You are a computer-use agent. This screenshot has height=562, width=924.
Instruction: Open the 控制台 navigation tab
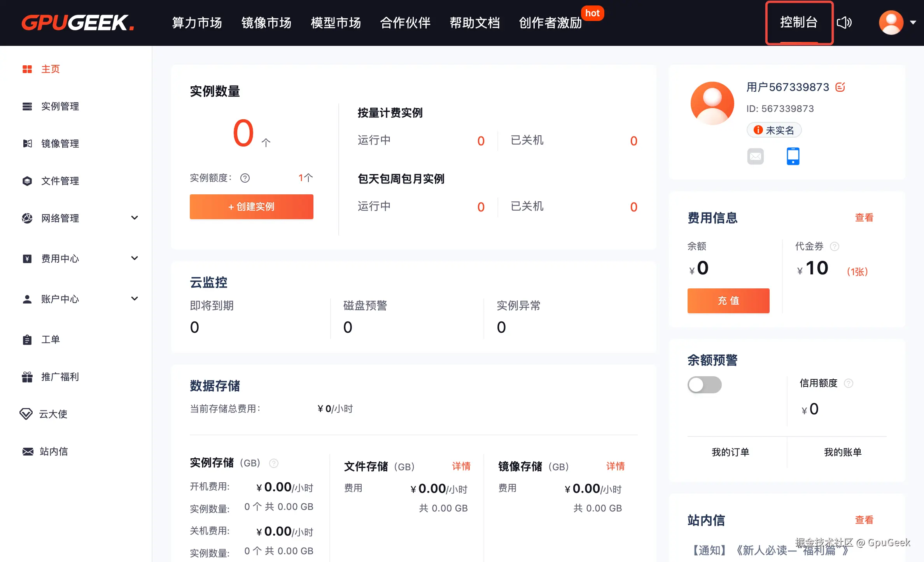point(799,23)
